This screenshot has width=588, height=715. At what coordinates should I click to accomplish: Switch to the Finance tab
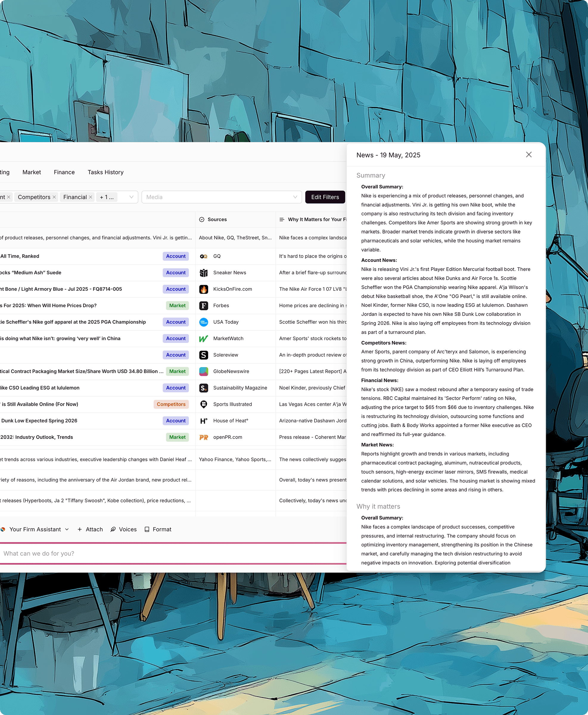click(64, 172)
